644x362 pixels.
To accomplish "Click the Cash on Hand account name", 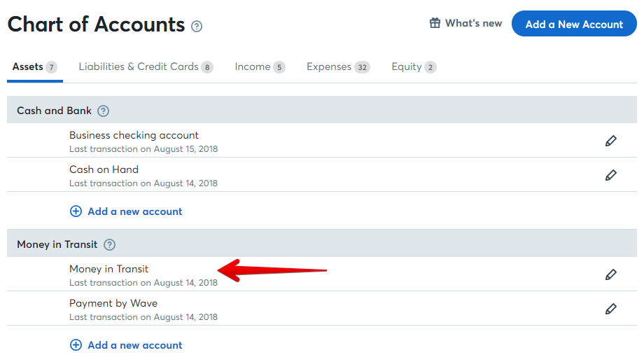I will pyautogui.click(x=104, y=169).
